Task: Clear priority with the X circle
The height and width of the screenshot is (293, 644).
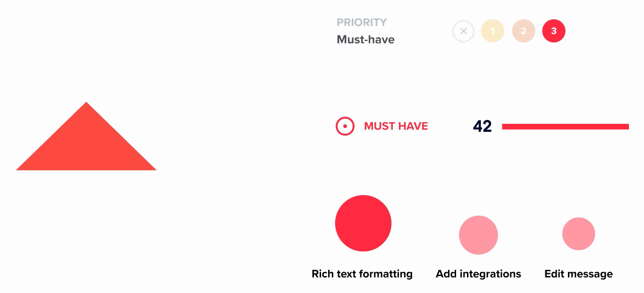Action: point(463,31)
